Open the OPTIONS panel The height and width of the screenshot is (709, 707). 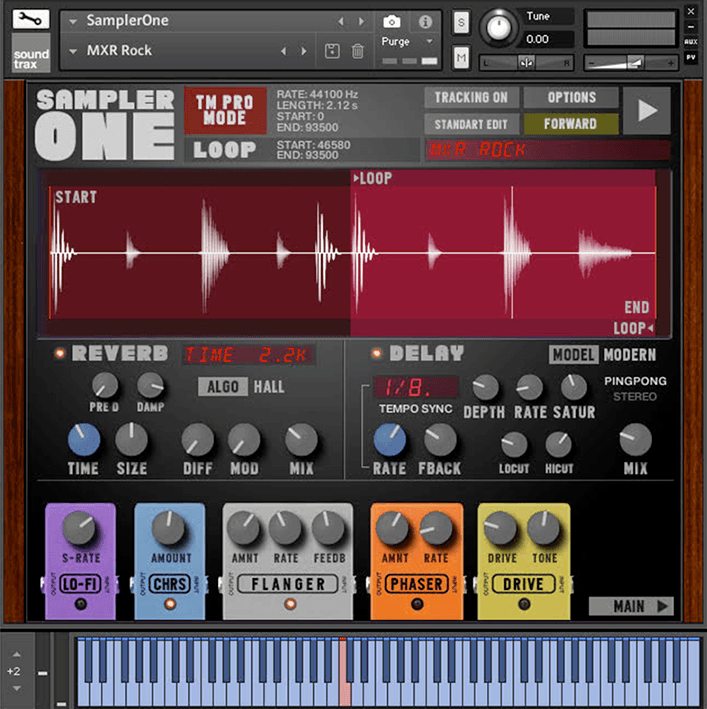click(x=571, y=98)
